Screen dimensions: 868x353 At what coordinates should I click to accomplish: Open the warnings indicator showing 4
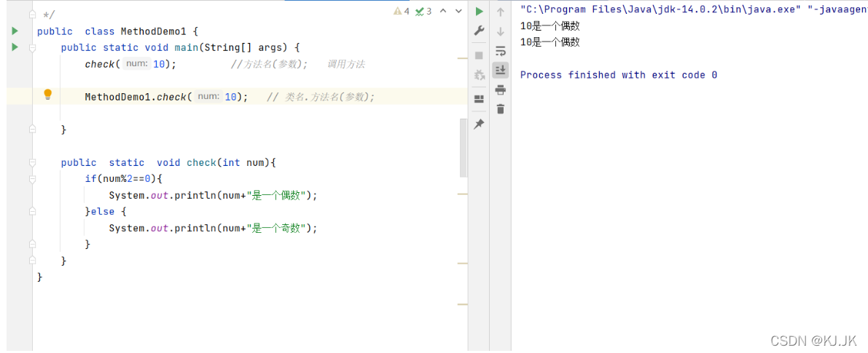tap(402, 11)
